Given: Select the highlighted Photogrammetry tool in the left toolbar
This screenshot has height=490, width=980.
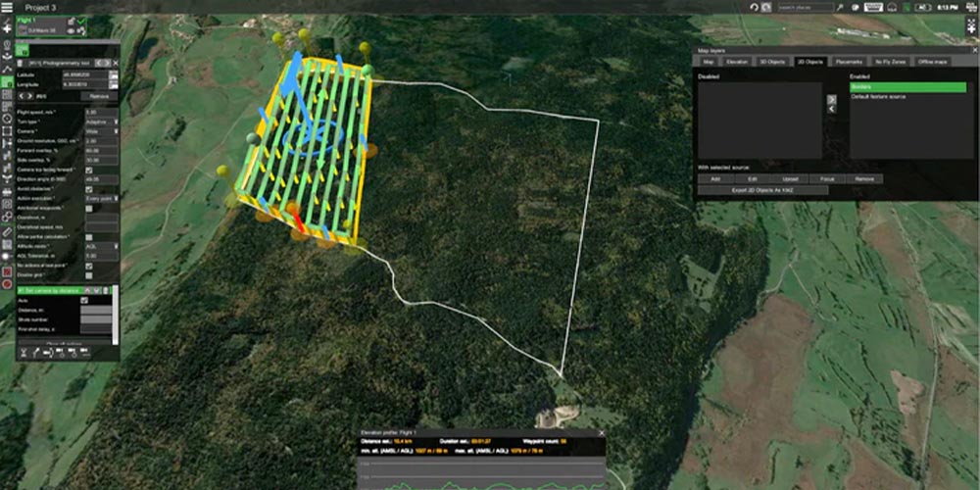Looking at the screenshot, I should point(7,82).
